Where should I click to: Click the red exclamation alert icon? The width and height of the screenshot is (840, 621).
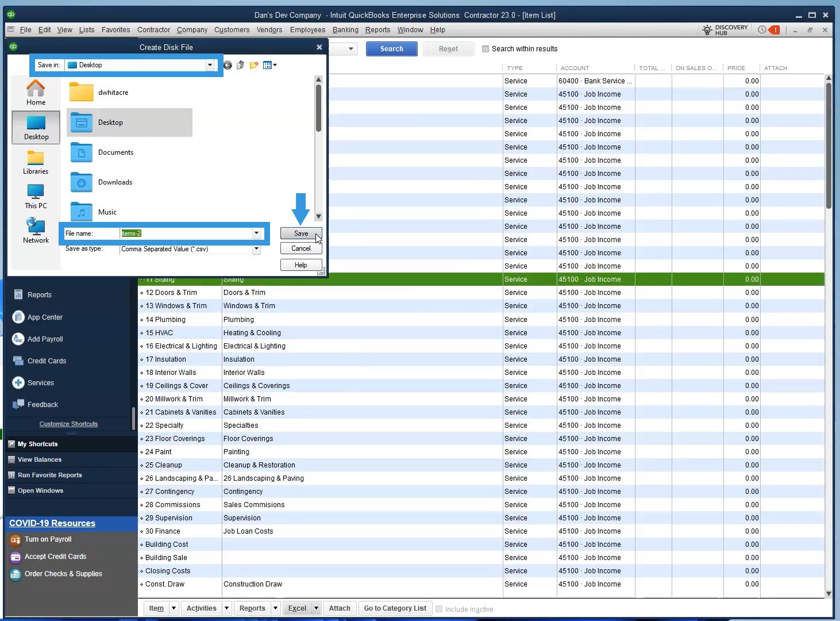tap(775, 30)
